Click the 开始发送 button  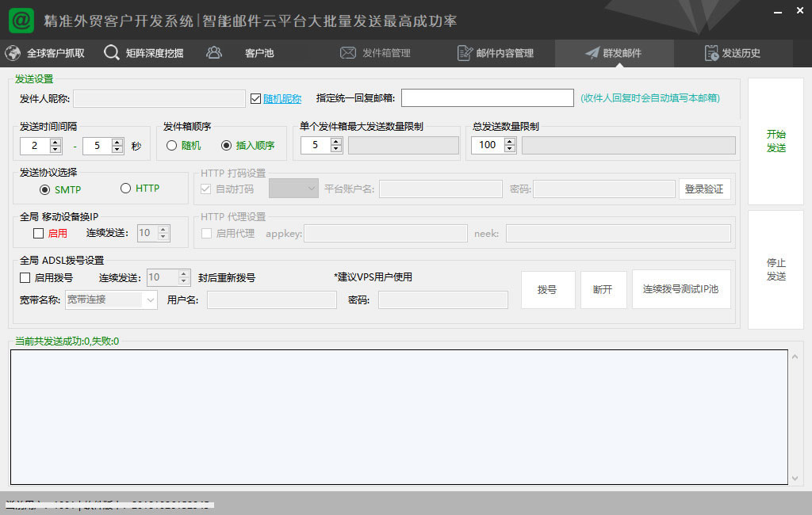[776, 141]
